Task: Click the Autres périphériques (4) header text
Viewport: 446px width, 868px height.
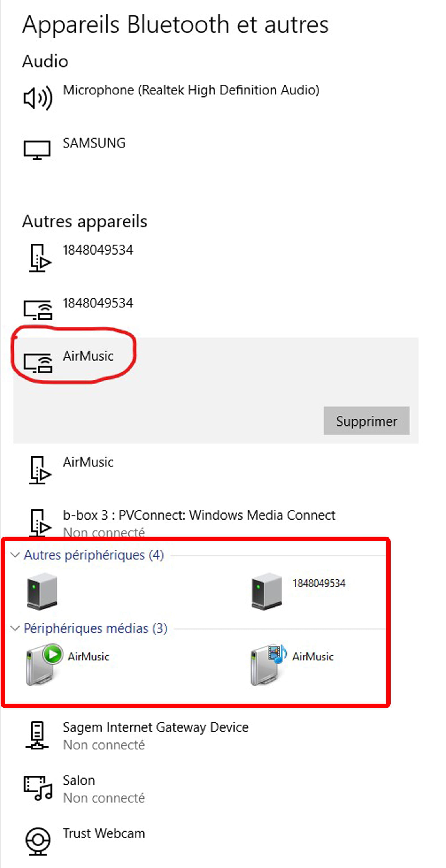Action: tap(94, 555)
